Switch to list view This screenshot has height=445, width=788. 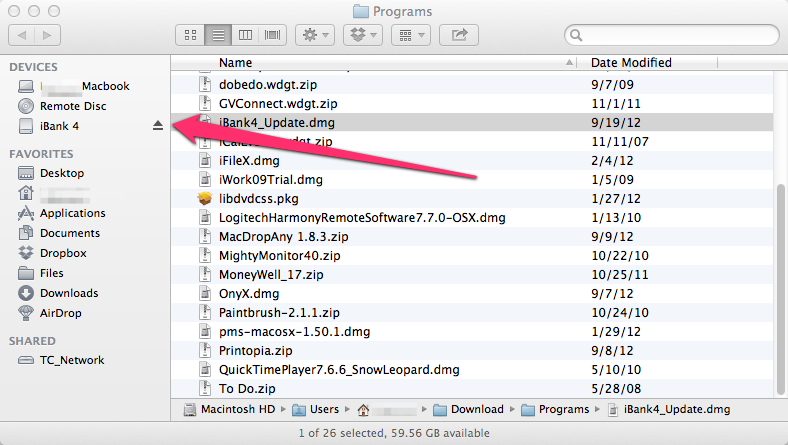[x=218, y=35]
